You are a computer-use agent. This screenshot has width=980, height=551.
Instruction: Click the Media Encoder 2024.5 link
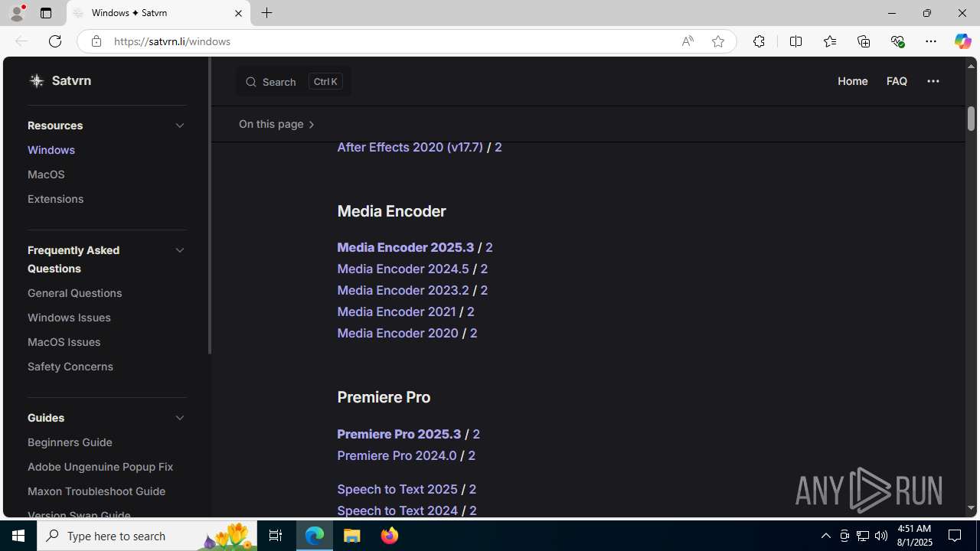pos(403,269)
